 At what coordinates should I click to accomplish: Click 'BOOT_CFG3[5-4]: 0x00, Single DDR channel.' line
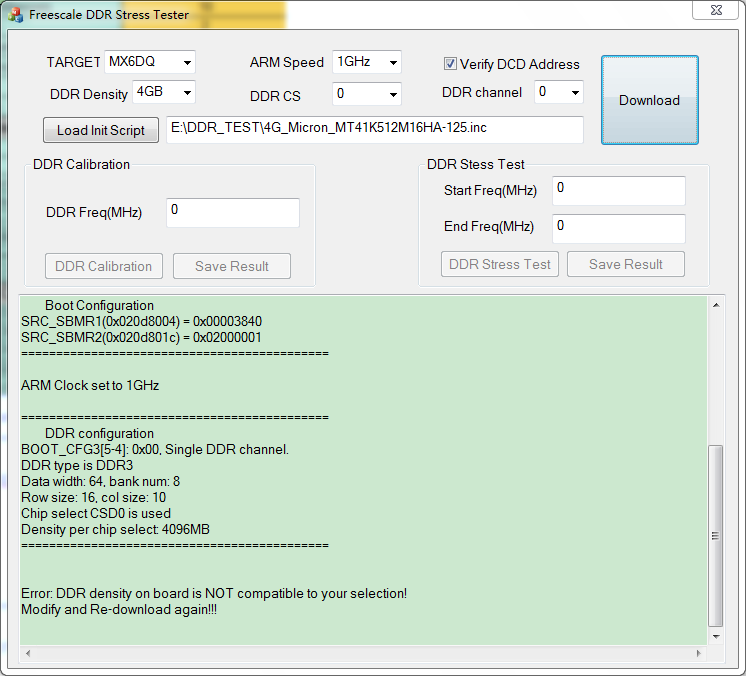tap(155, 450)
